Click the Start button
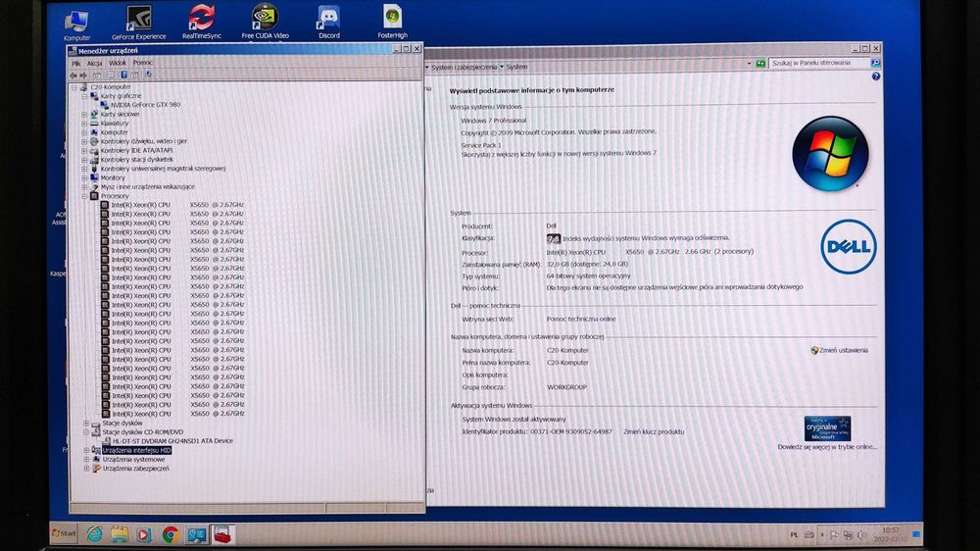The image size is (980, 551). pos(63,533)
